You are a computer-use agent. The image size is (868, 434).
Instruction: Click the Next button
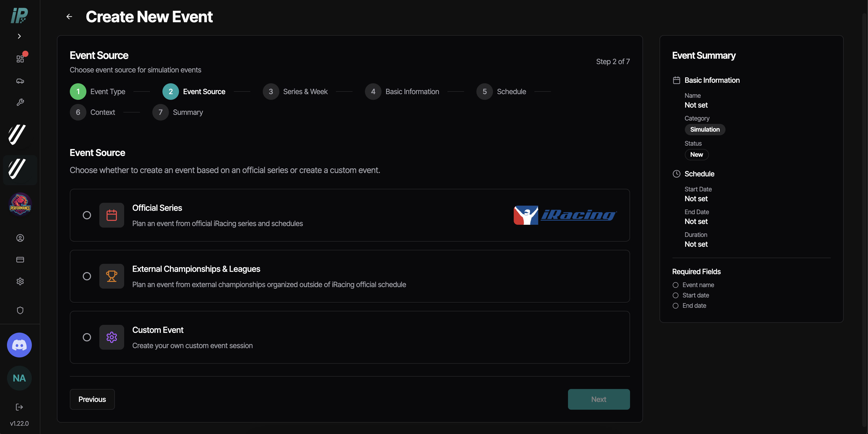[599, 399]
